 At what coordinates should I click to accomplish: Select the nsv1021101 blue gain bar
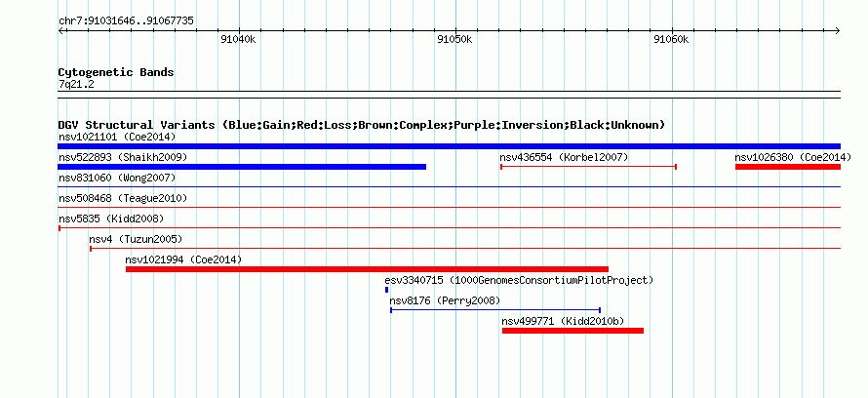tap(449, 146)
